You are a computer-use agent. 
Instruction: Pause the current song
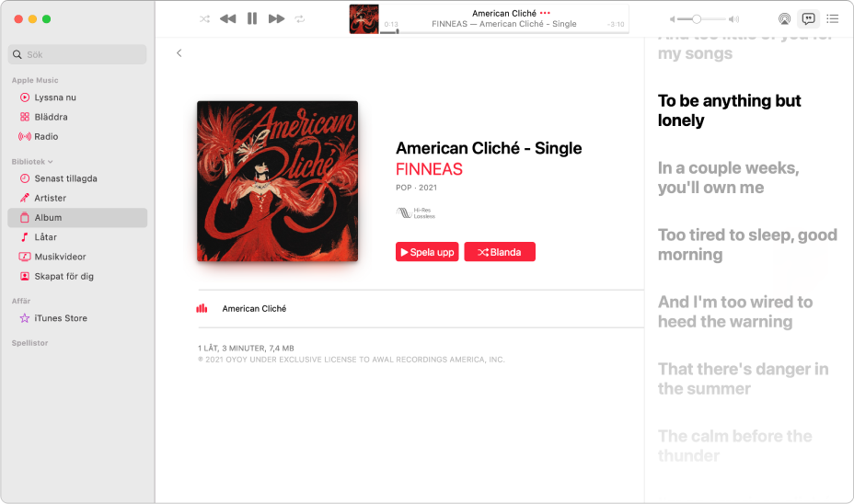tap(252, 19)
